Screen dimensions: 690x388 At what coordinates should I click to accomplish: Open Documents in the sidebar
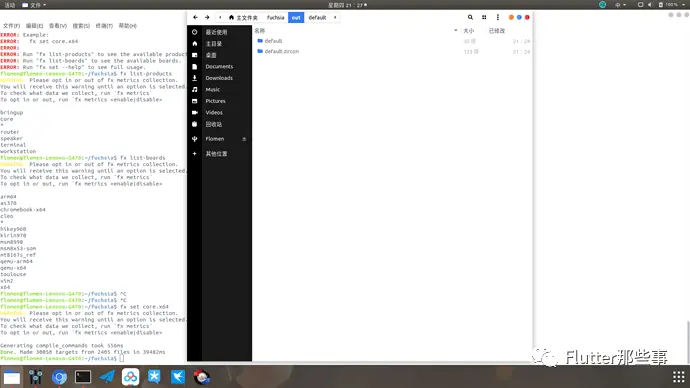pos(220,66)
